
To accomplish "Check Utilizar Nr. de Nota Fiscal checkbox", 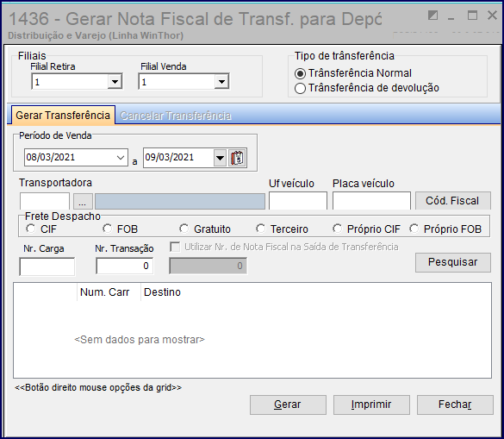I will click(x=175, y=247).
